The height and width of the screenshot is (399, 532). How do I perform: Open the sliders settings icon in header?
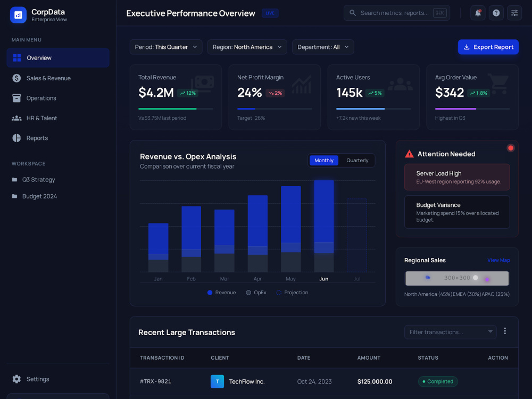[514, 13]
